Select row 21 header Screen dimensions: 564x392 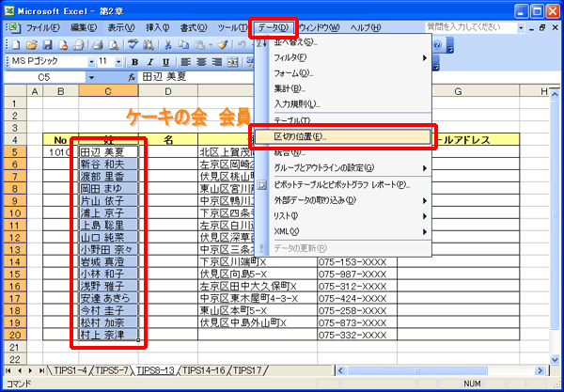(x=15, y=348)
